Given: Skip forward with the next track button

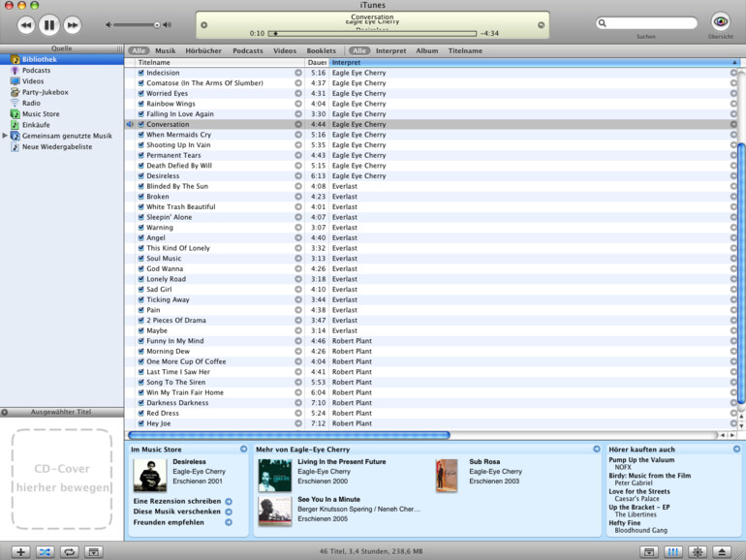Looking at the screenshot, I should 73,25.
